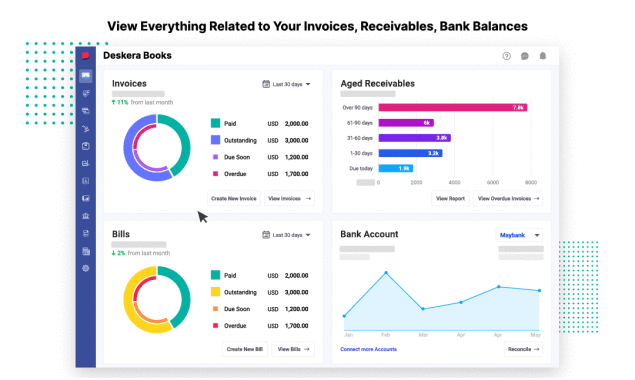Click the teal Paid swatch in Bills legend
The image size is (635, 380).
pyautogui.click(x=215, y=275)
